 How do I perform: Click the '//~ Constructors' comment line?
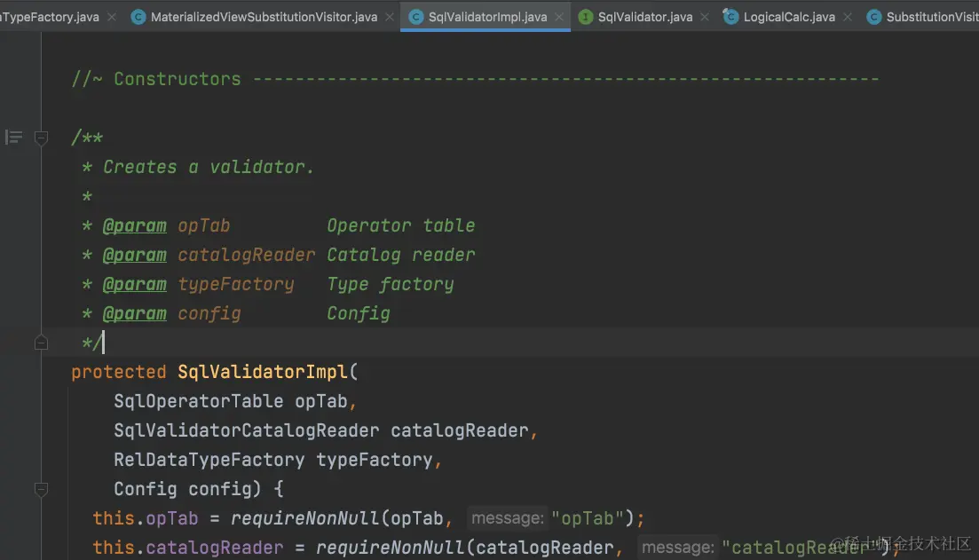pyautogui.click(x=475, y=79)
